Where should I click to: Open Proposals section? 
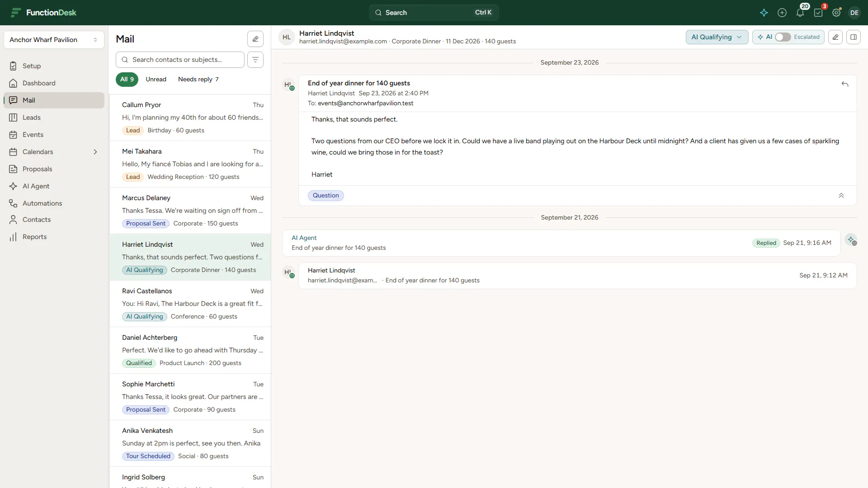(x=54, y=169)
